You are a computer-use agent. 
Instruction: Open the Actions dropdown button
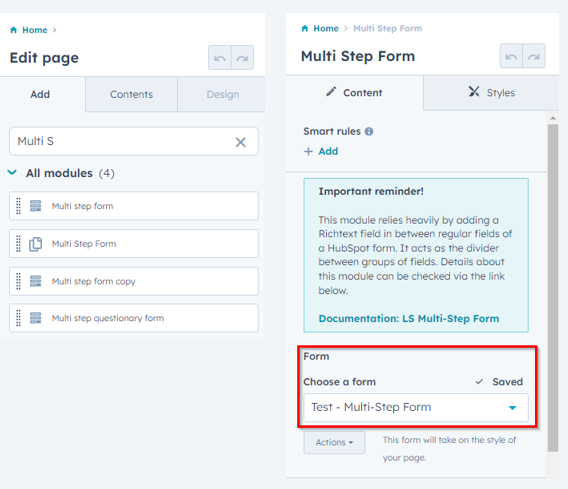coord(334,442)
